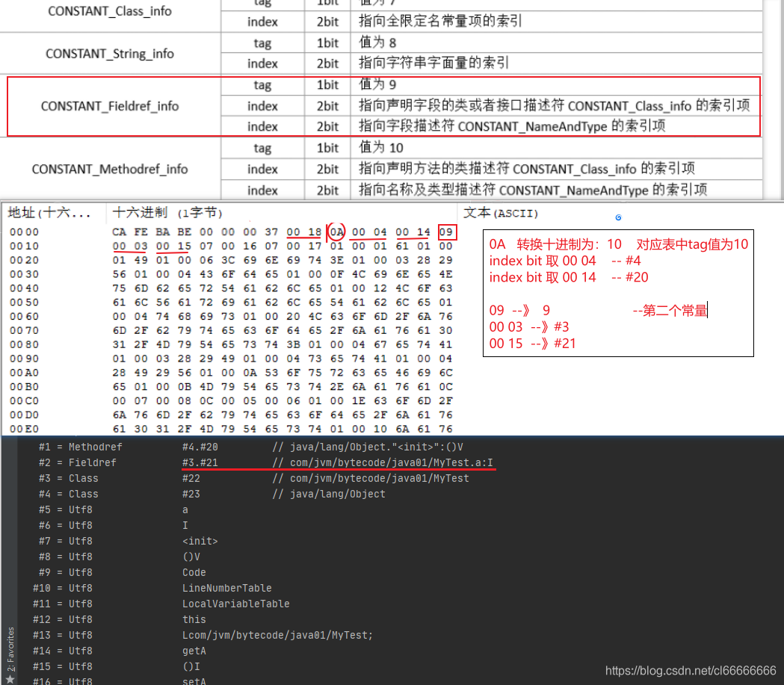Select the 值为 9 cell
The height and width of the screenshot is (685, 784).
[556, 85]
